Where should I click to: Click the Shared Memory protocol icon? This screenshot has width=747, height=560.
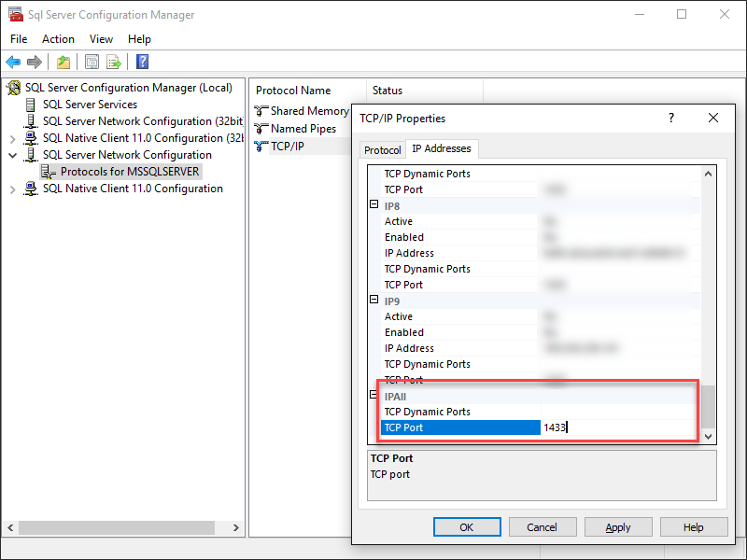pos(261,111)
